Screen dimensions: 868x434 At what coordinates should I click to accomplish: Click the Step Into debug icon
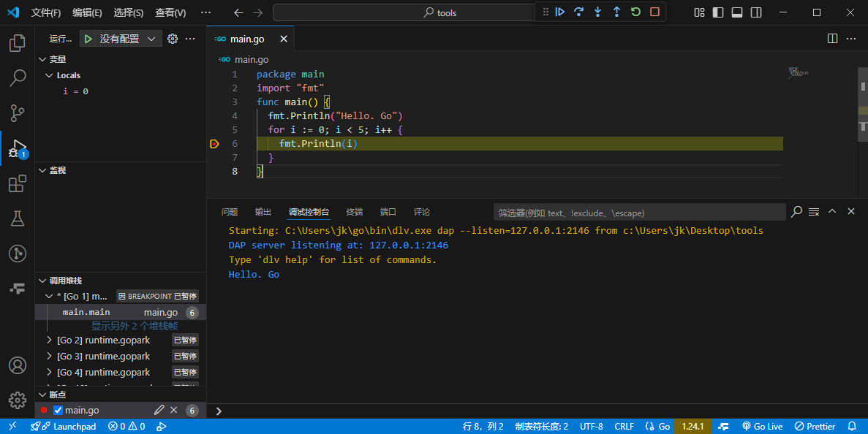598,12
